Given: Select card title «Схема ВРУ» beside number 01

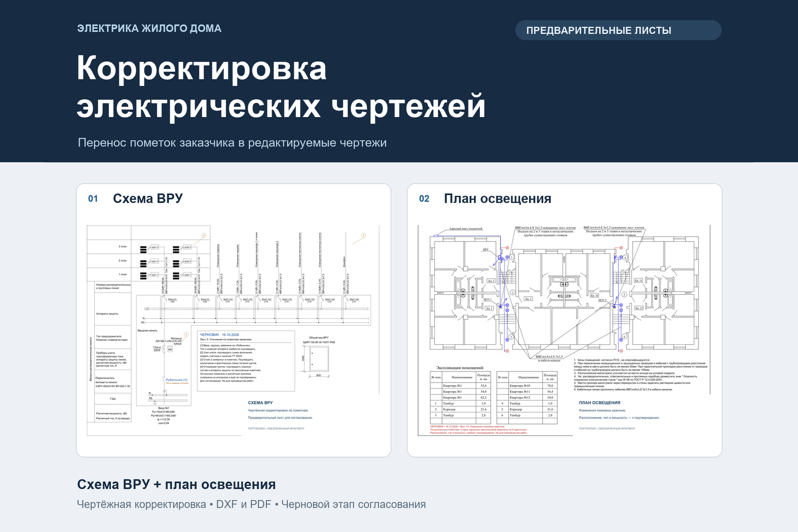Looking at the screenshot, I should (148, 198).
